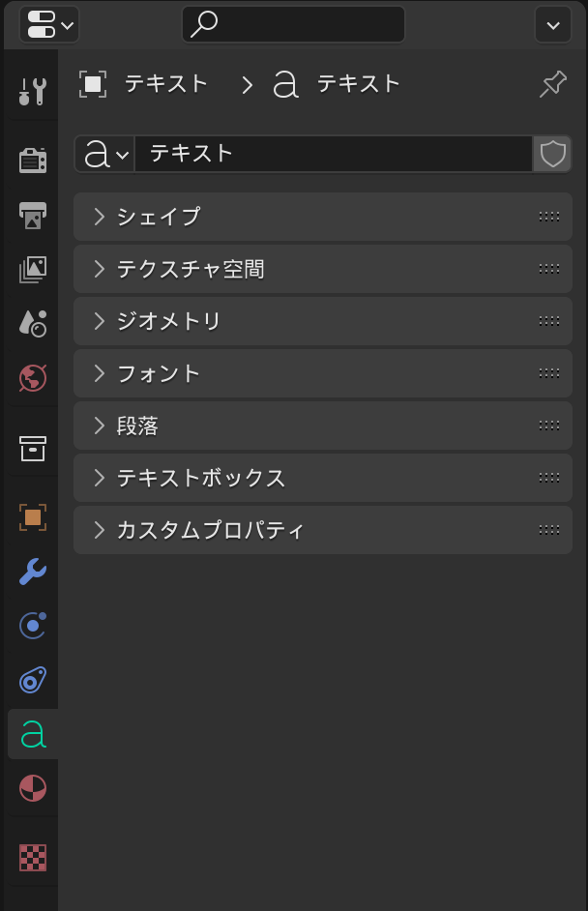
Task: Pin the current properties context
Action: tap(551, 84)
